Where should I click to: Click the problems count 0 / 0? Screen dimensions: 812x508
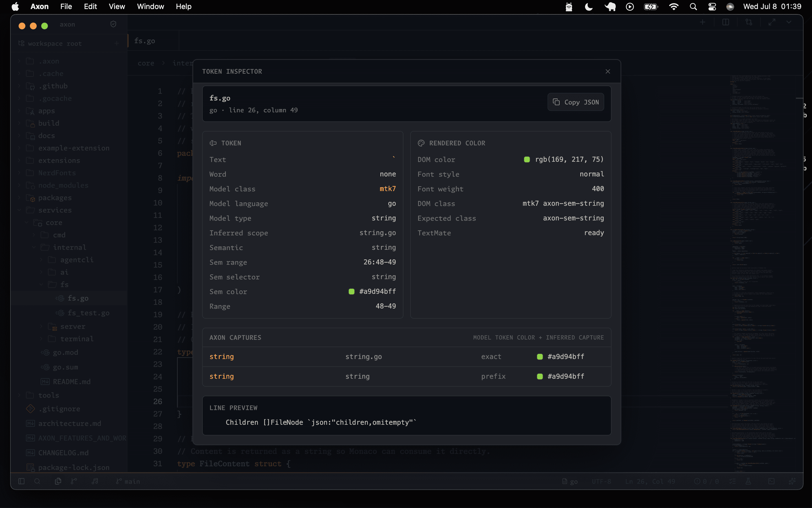(x=706, y=482)
